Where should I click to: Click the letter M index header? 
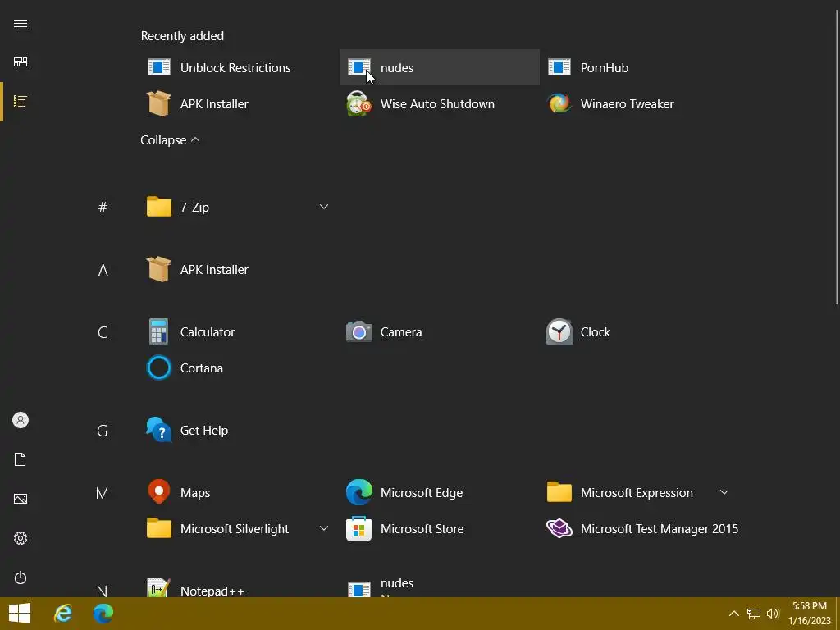point(102,493)
